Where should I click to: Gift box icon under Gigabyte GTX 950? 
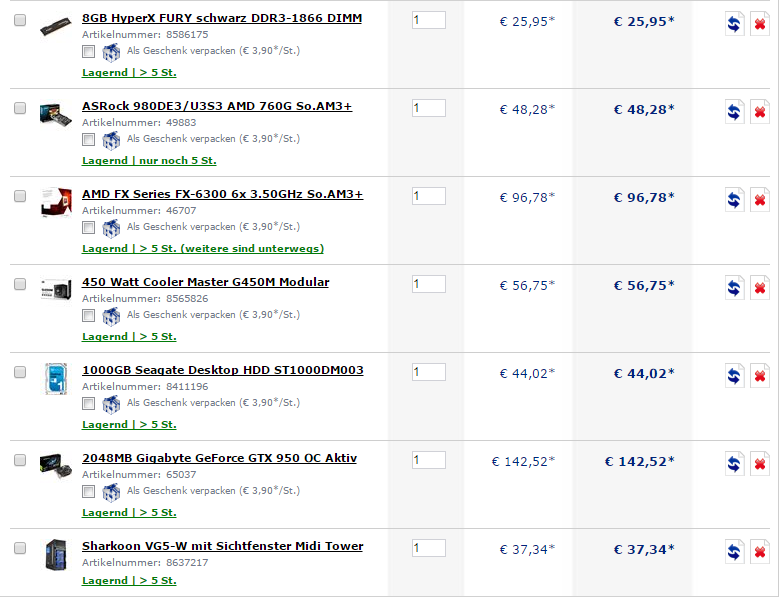click(x=111, y=493)
